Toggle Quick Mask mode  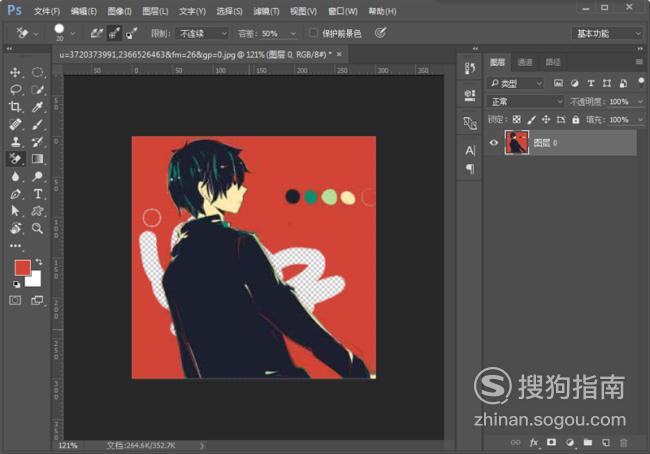pos(15,300)
